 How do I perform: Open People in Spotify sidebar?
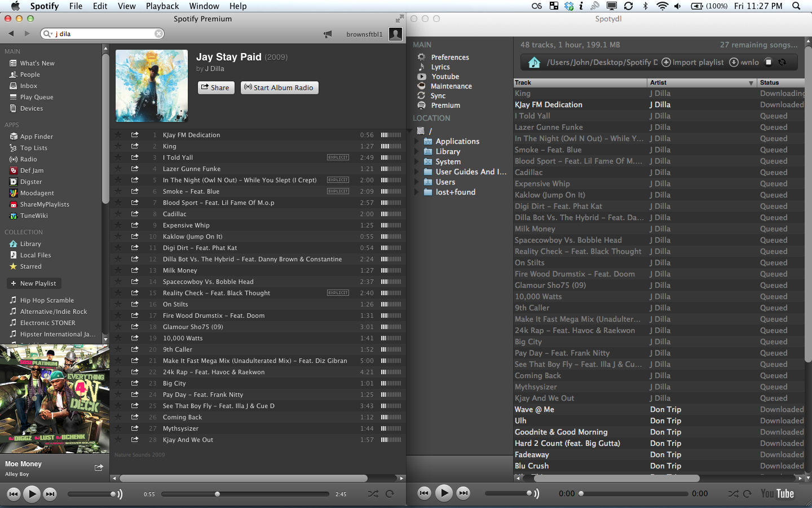point(30,75)
